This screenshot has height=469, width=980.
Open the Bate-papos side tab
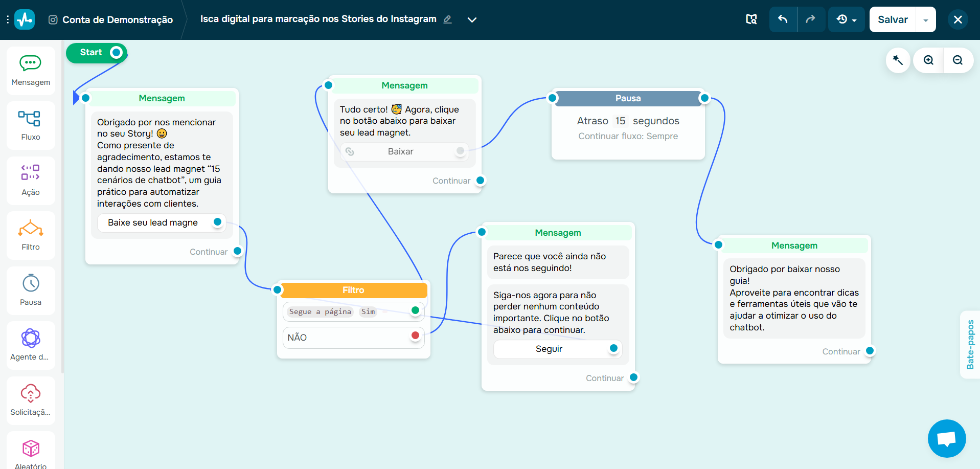coord(970,344)
